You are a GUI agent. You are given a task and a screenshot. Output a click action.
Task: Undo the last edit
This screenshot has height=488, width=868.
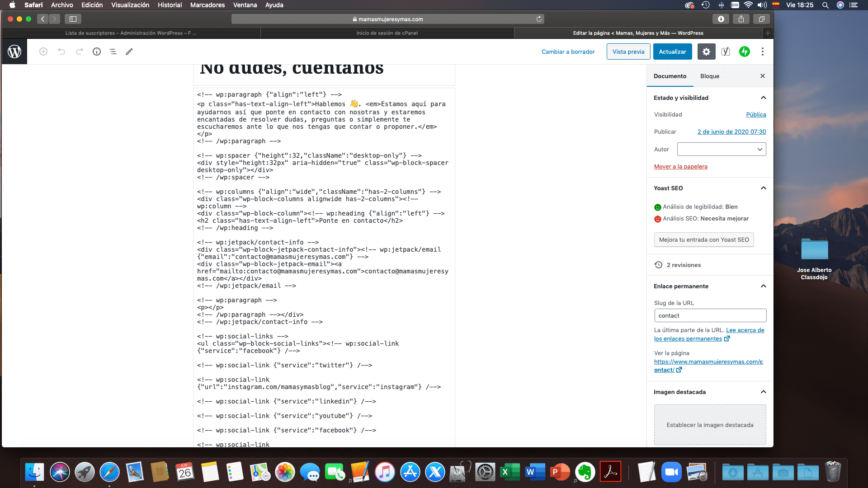click(61, 52)
